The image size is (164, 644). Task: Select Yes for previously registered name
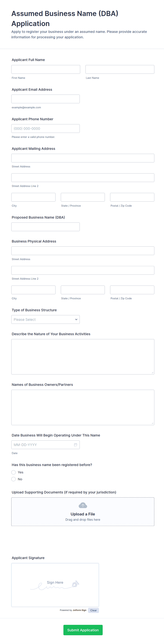pyautogui.click(x=14, y=472)
